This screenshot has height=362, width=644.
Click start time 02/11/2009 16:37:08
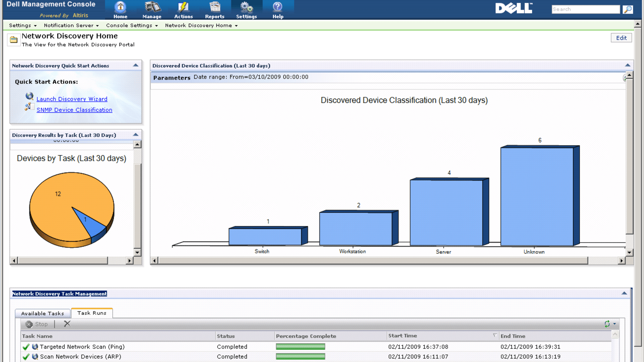coord(418,347)
